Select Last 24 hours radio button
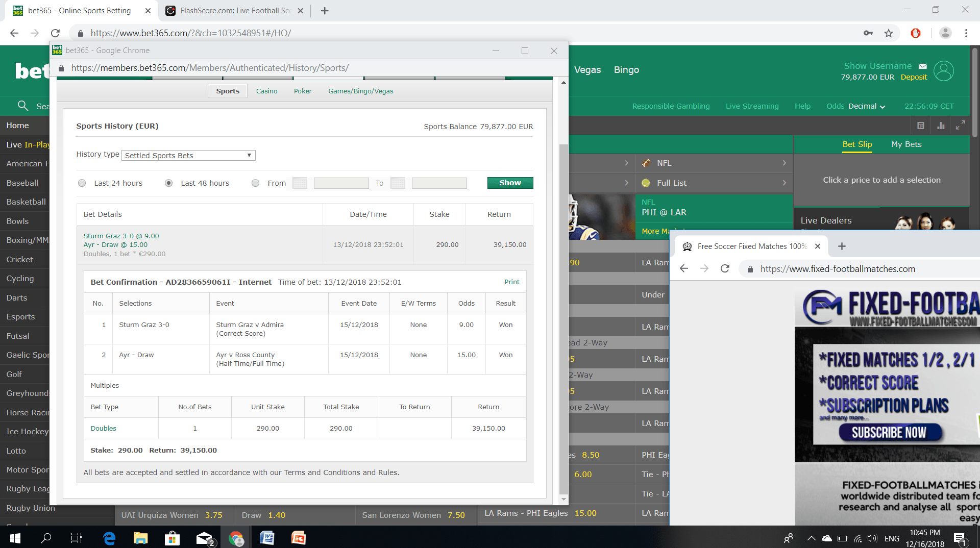 point(82,183)
